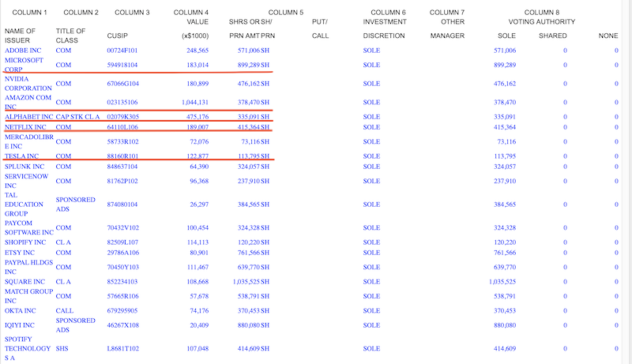Select share amount 1,035,525 SH for Square
This screenshot has width=632, height=364.
(251, 281)
